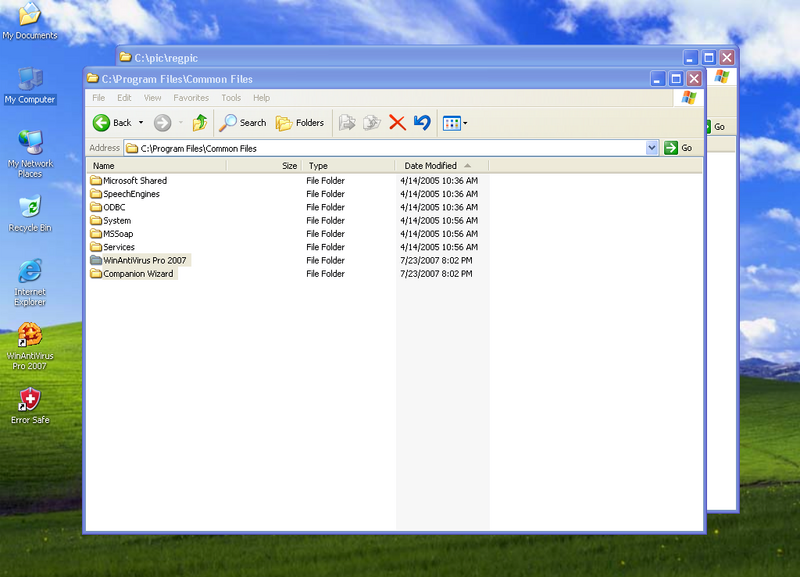The image size is (800, 577).
Task: Click the 'Microsoft Shared' folder name
Action: [135, 181]
